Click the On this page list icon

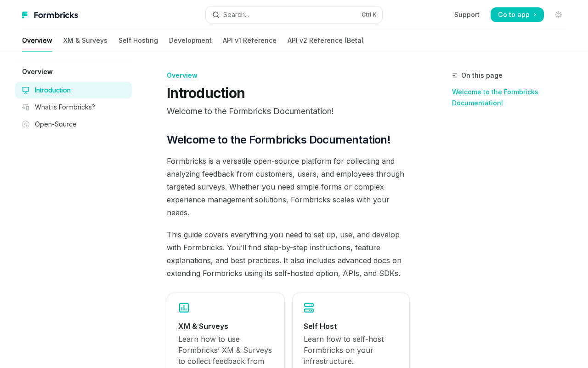[x=455, y=75]
